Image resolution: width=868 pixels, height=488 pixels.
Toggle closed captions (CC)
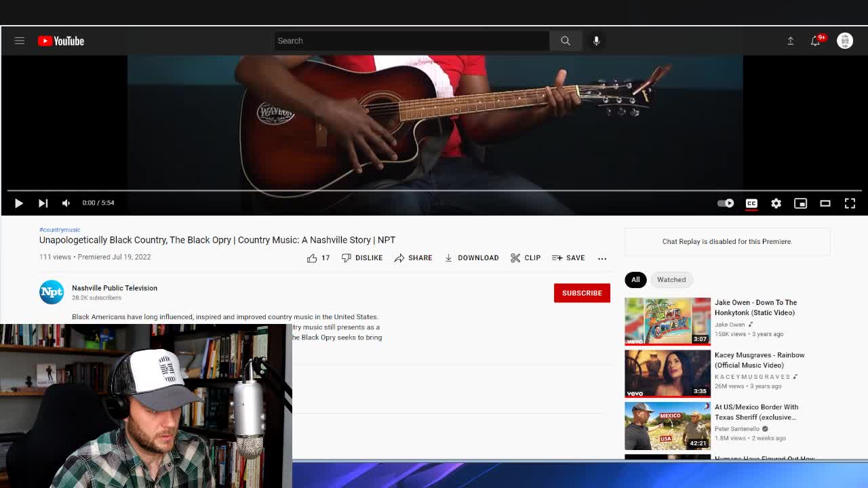(x=751, y=203)
